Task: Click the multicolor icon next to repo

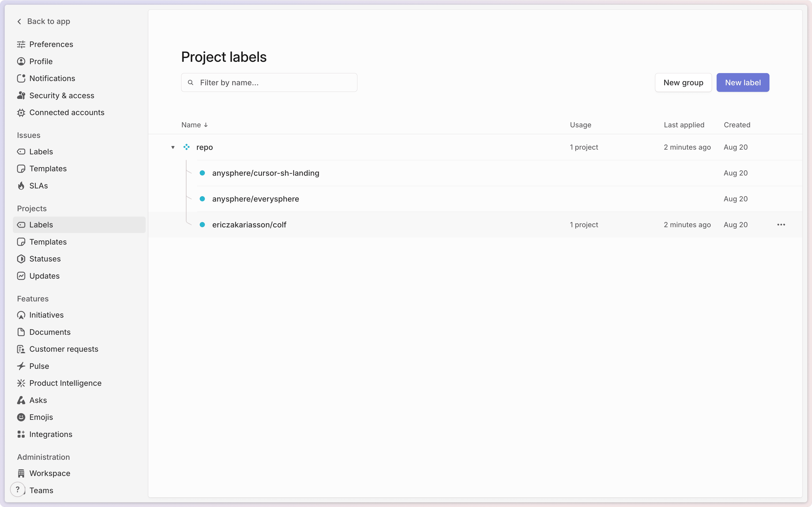Action: (x=187, y=147)
